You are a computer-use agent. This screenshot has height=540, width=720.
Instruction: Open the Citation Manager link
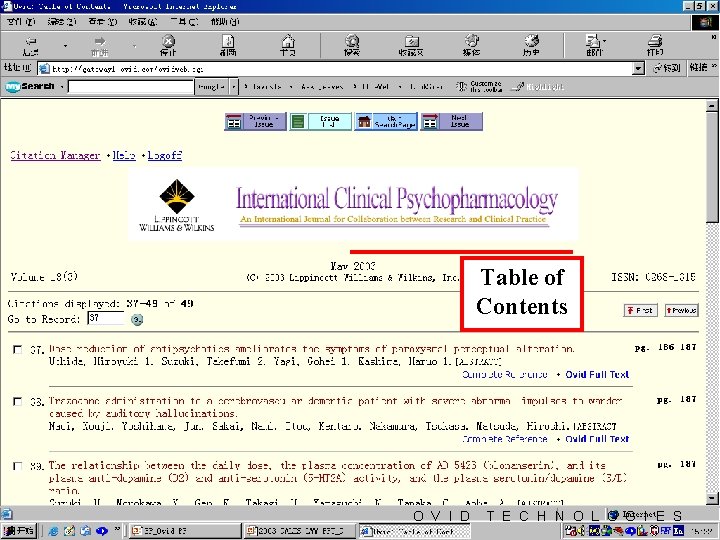pyautogui.click(x=55, y=155)
